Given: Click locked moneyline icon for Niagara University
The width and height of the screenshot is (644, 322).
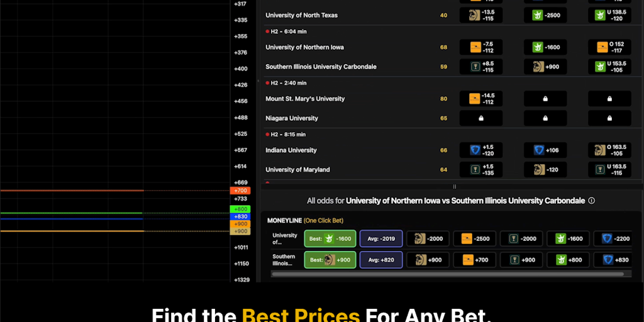Looking at the screenshot, I should coord(545,118).
